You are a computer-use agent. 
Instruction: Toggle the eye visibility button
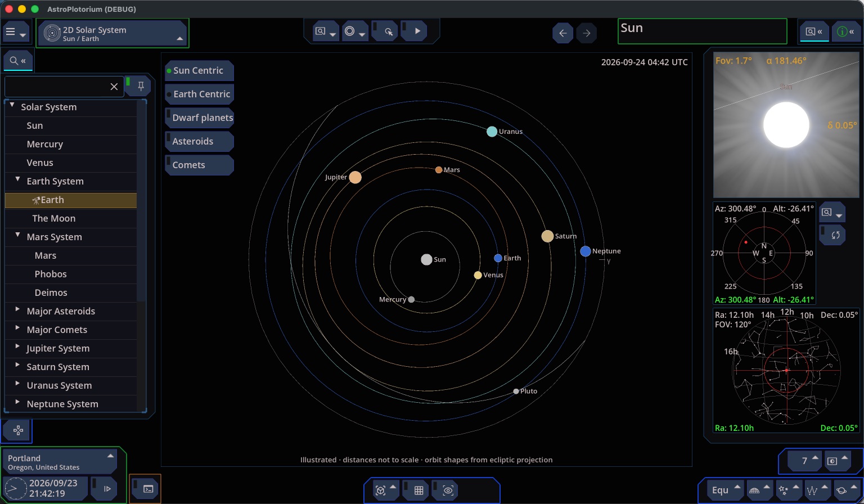[x=444, y=490]
